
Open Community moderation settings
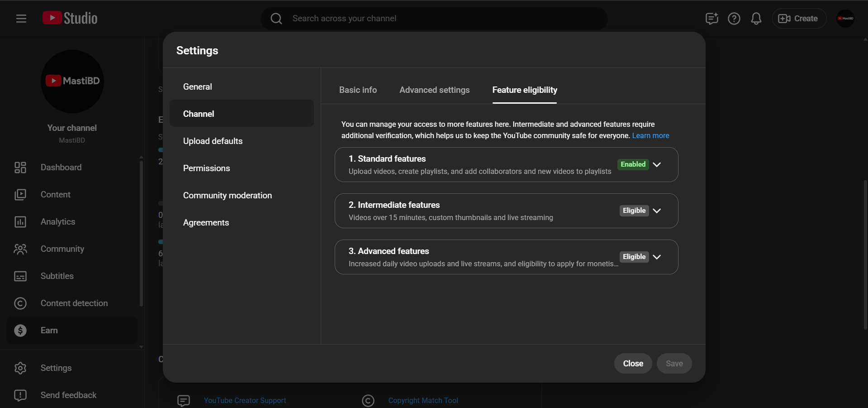click(x=227, y=196)
